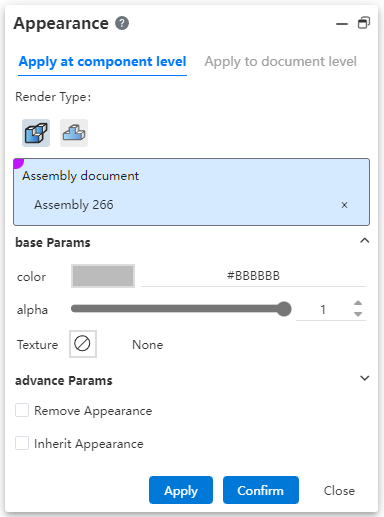Open the Appearance help question mark icon
The image size is (384, 517).
coord(122,23)
